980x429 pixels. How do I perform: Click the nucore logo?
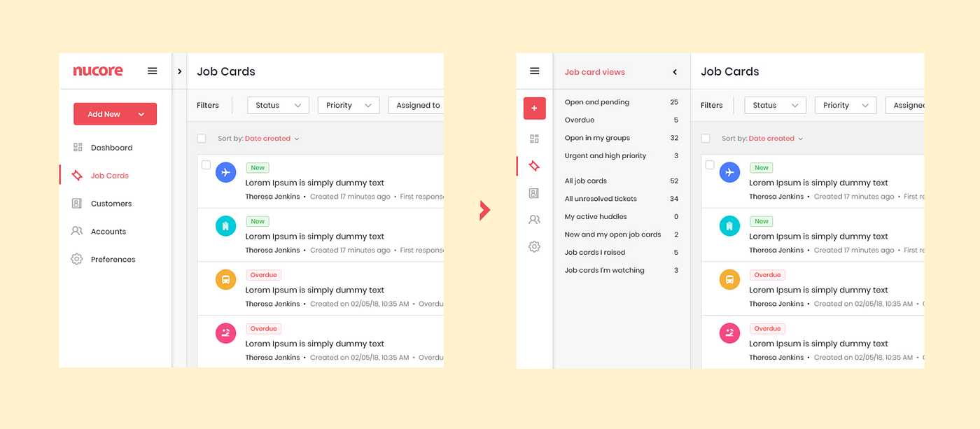pyautogui.click(x=98, y=71)
